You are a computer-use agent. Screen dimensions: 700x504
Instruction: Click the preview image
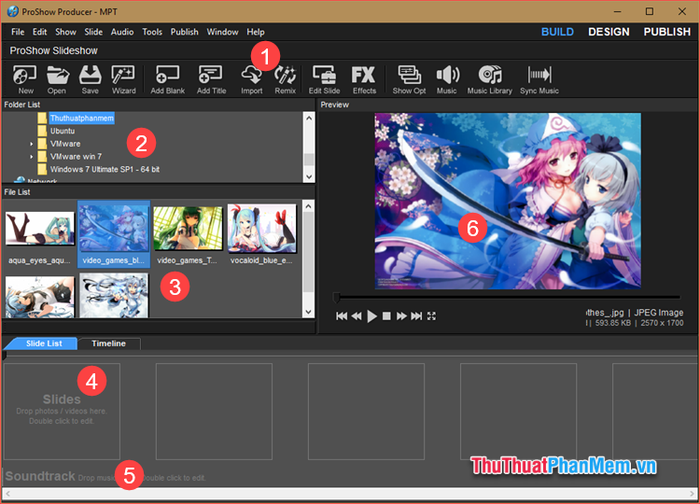(x=508, y=201)
